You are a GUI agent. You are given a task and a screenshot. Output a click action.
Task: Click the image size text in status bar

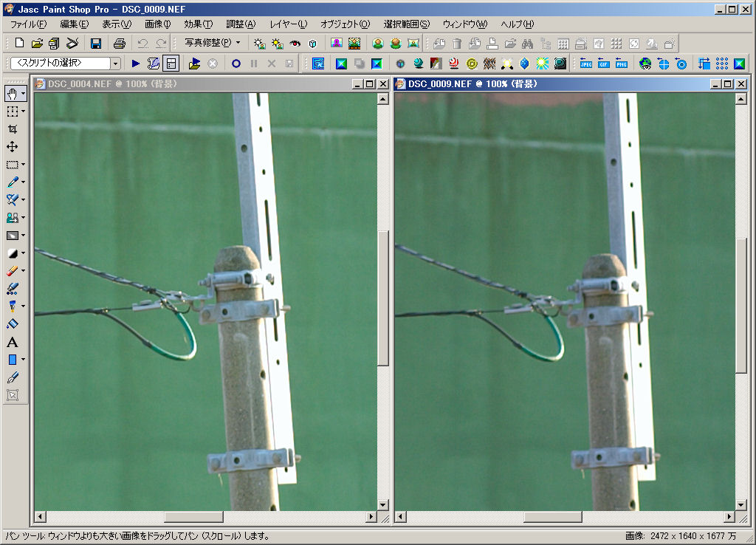tap(680, 536)
